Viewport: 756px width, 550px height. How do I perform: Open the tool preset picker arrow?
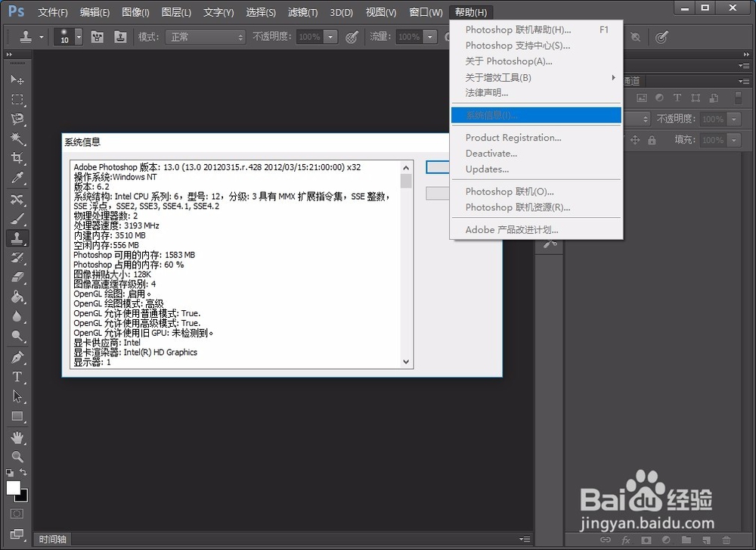point(42,36)
